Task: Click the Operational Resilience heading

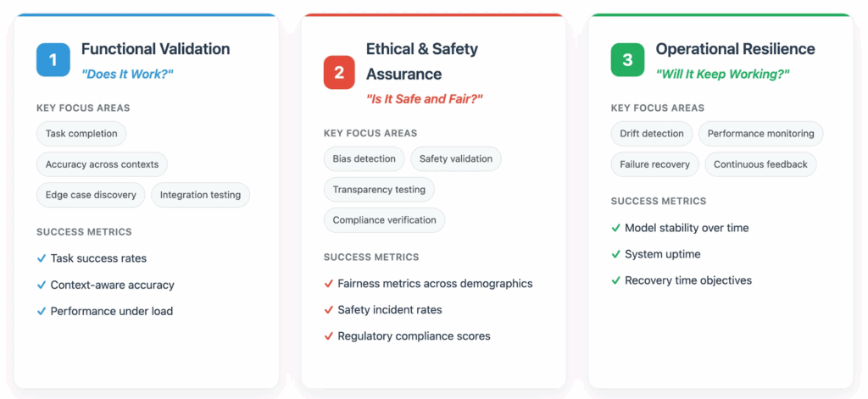Action: pyautogui.click(x=735, y=49)
